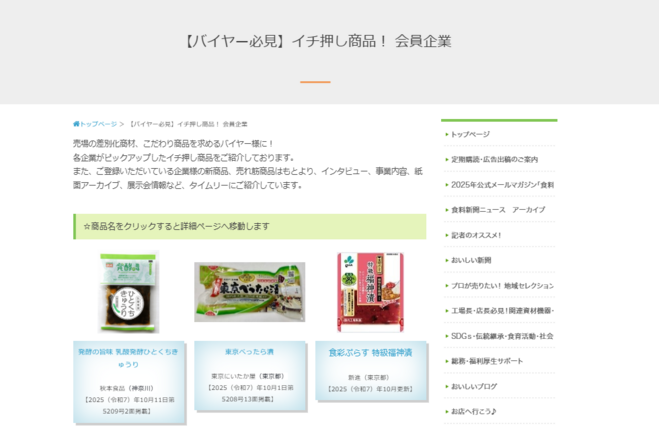Viewport: 659px width, 433px height.
Task: Select 記者のオススメ! in sidebar
Action: tap(476, 235)
